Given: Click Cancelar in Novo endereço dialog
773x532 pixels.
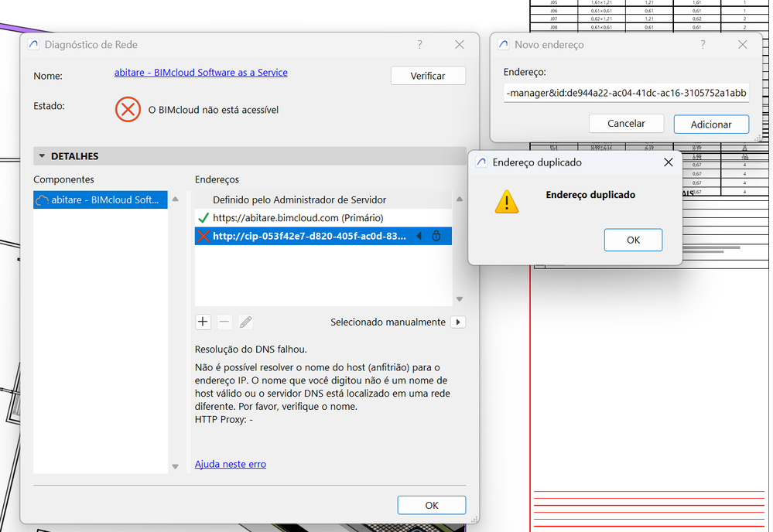Looking at the screenshot, I should coord(626,124).
